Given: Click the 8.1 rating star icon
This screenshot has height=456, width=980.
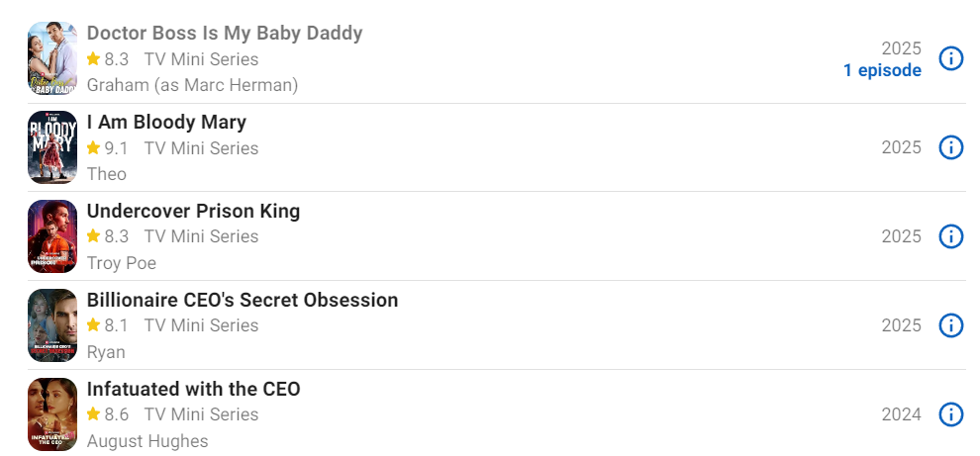Looking at the screenshot, I should click(x=93, y=325).
